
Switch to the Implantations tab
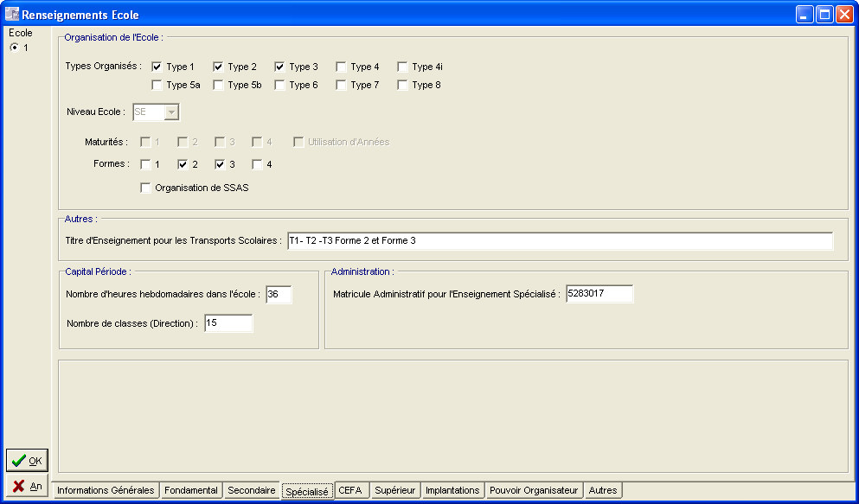pos(452,490)
